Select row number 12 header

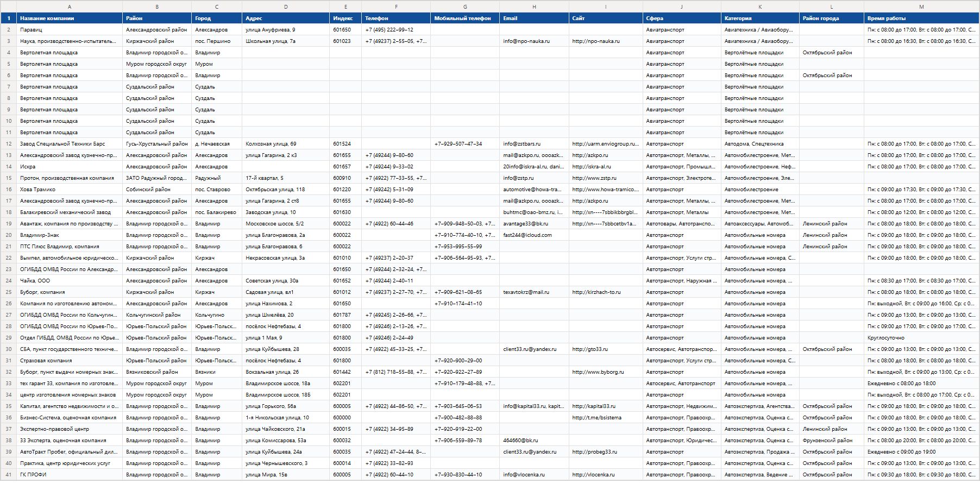point(9,144)
